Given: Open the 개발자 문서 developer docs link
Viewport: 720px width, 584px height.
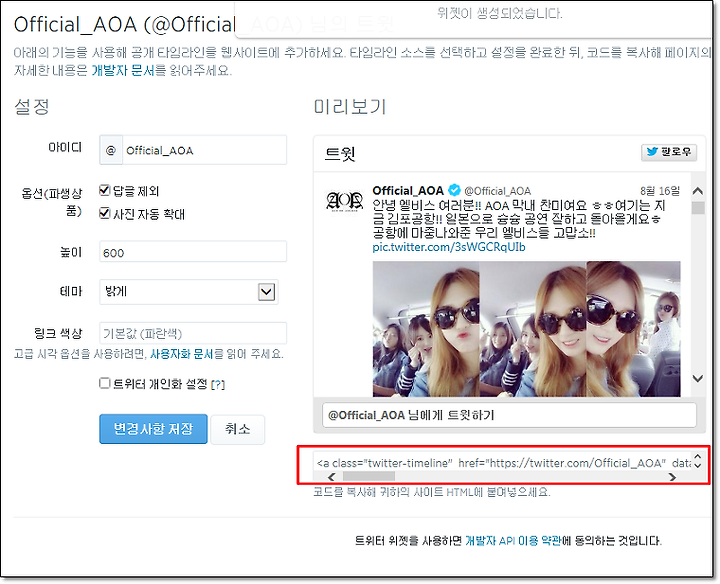Looking at the screenshot, I should click(123, 71).
